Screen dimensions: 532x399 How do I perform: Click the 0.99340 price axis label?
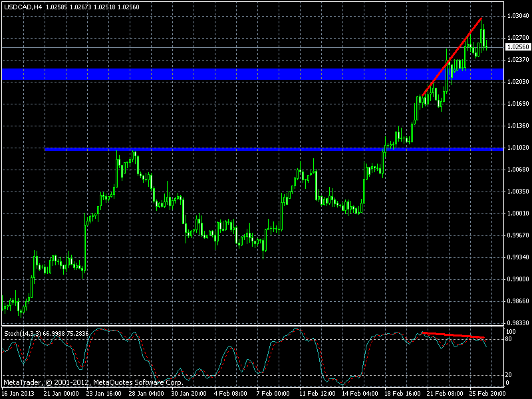pos(519,257)
